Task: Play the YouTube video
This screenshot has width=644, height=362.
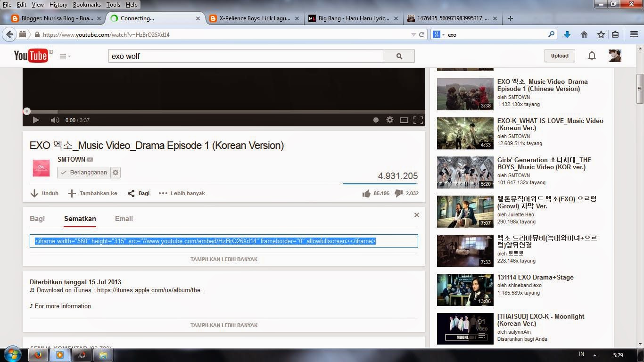Action: [35, 120]
